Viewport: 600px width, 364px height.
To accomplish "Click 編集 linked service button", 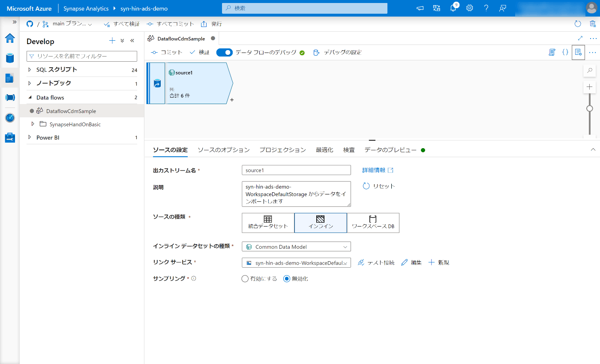I will pos(411,263).
